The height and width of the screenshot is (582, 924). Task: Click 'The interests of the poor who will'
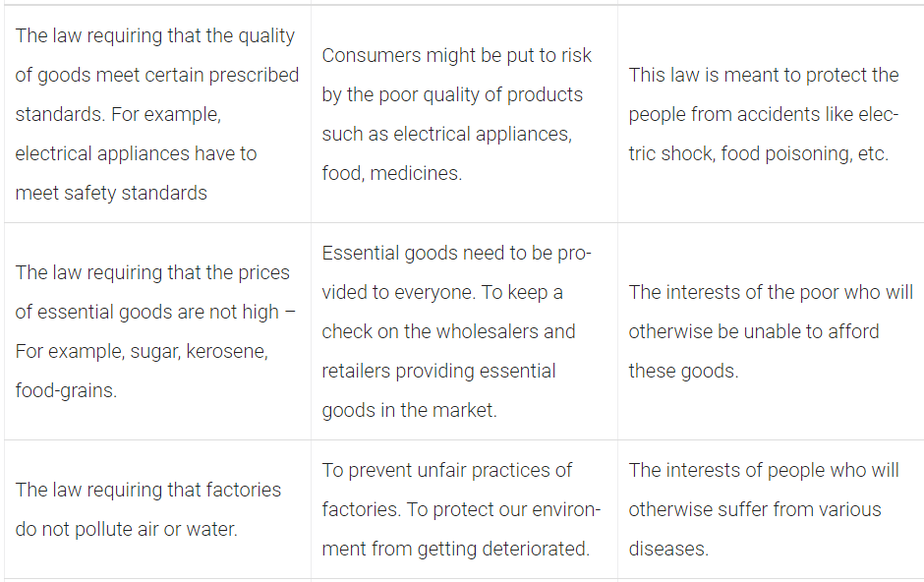pyautogui.click(x=771, y=292)
